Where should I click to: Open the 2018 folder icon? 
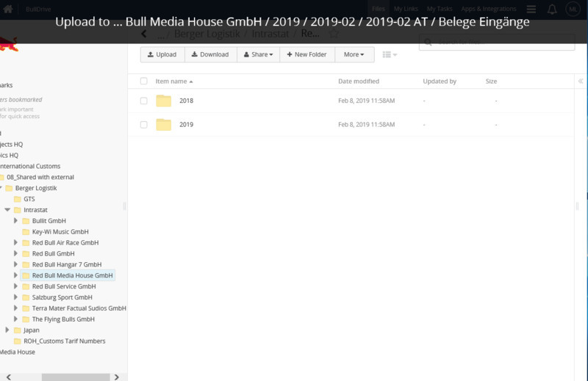[163, 101]
